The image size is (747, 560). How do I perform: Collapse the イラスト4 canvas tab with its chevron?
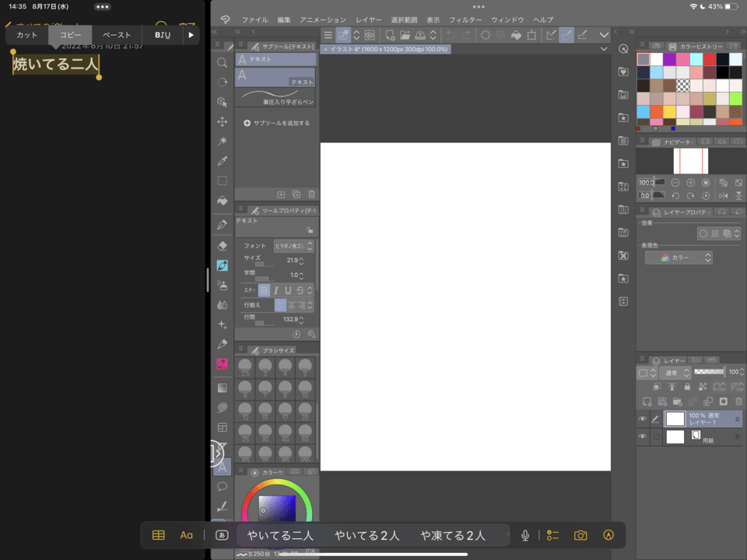point(603,48)
